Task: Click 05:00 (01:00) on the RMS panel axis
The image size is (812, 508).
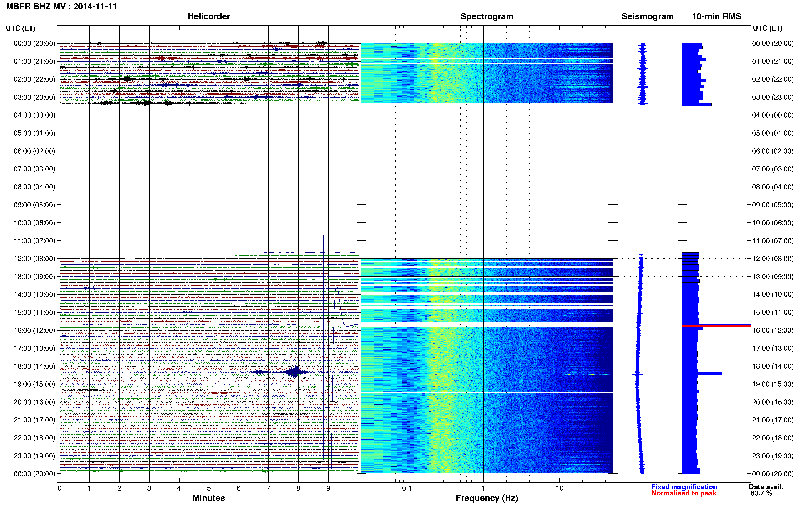Action: click(773, 133)
